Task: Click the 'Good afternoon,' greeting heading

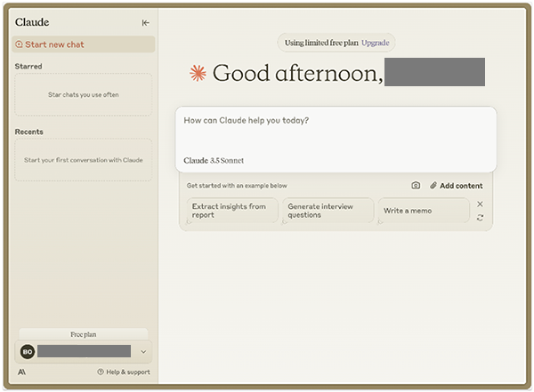Action: coord(297,73)
